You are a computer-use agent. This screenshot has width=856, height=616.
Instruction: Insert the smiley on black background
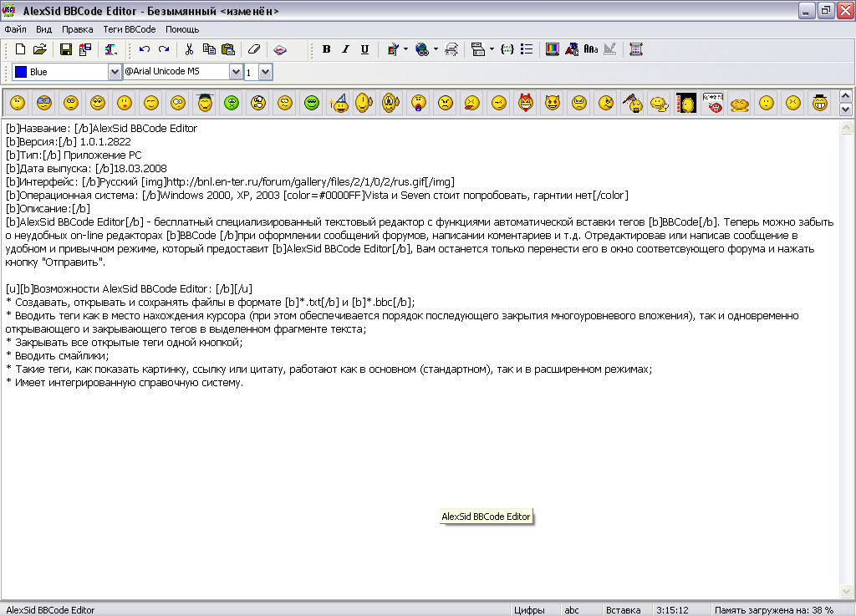click(x=686, y=103)
